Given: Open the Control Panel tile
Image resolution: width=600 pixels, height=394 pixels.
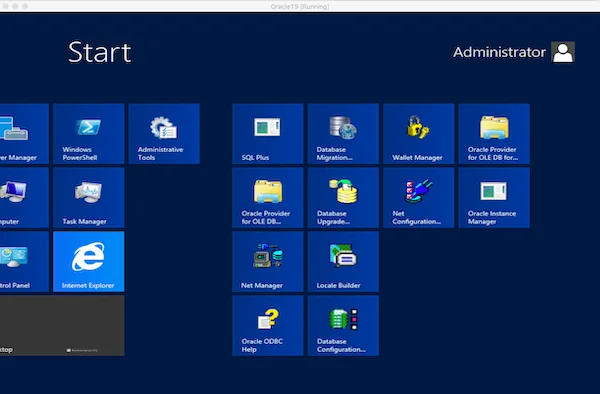Looking at the screenshot, I should [x=24, y=261].
